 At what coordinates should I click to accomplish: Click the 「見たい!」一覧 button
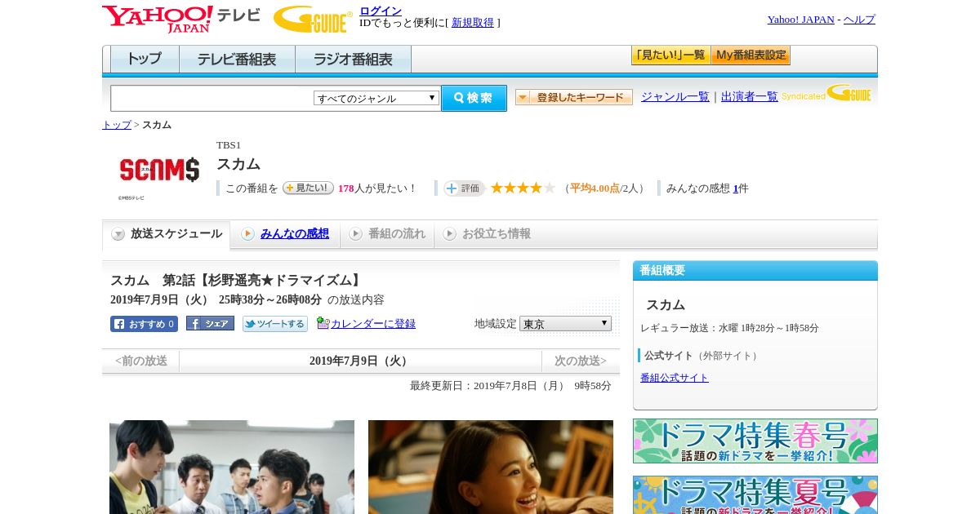(x=670, y=55)
